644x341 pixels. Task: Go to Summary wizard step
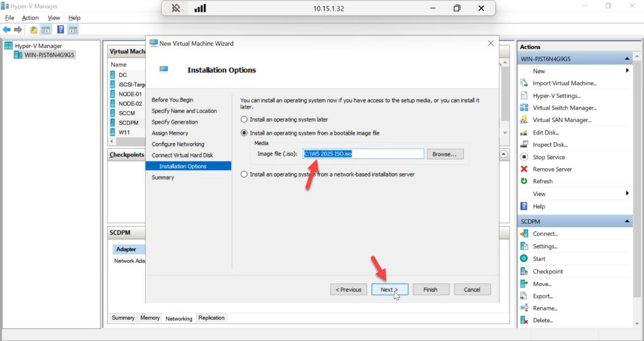[163, 177]
